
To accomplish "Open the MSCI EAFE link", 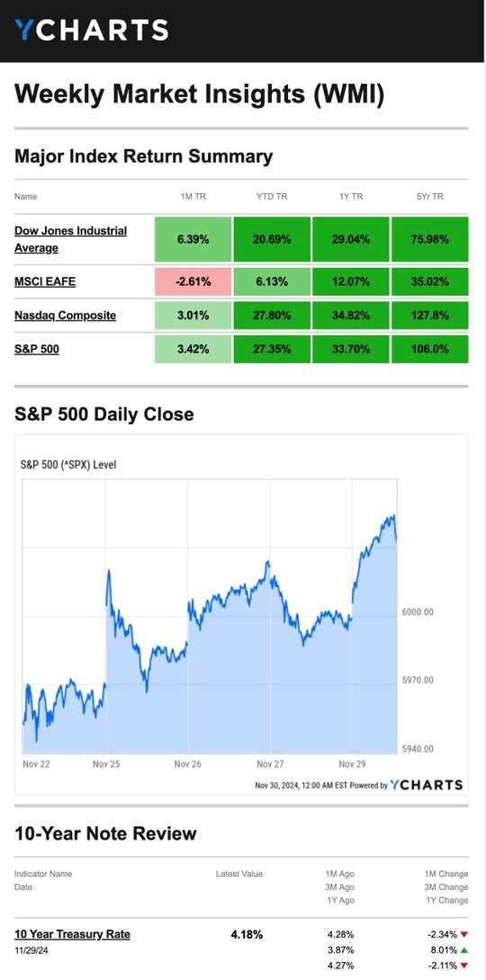I will (45, 282).
